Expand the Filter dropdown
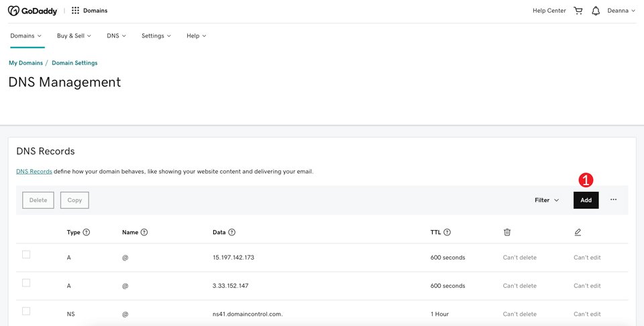 tap(547, 200)
